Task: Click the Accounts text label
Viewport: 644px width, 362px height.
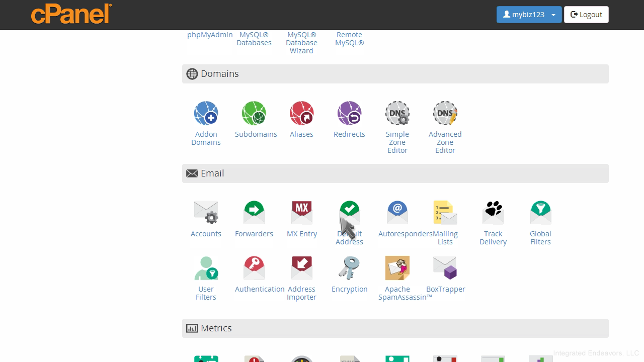Action: pyautogui.click(x=206, y=234)
